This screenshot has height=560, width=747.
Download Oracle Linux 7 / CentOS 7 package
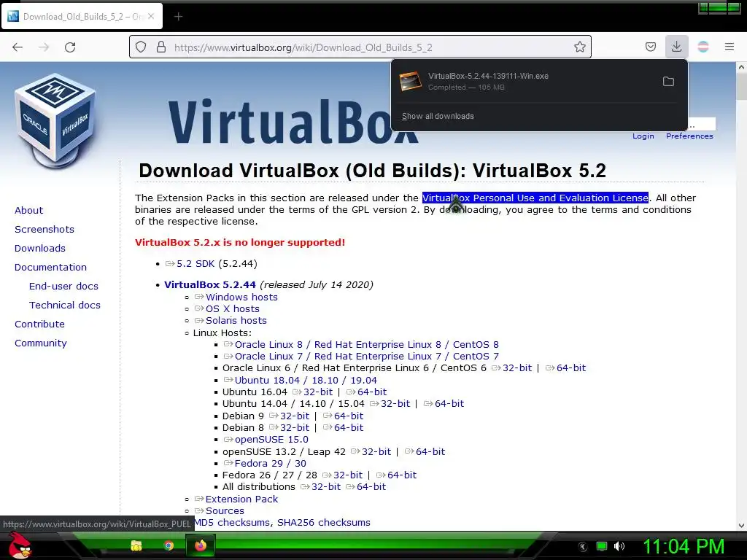pos(367,357)
